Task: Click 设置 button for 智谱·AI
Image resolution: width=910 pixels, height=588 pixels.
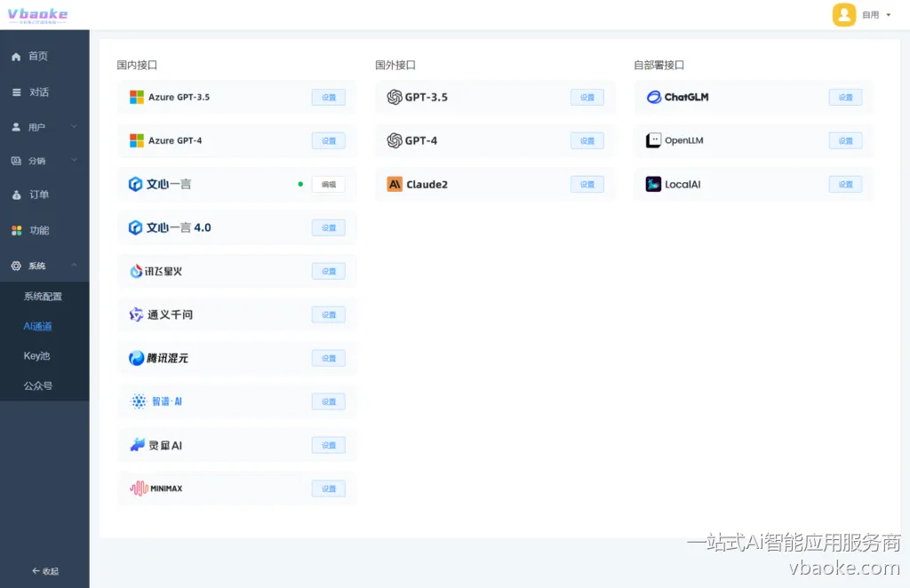Action: pos(329,401)
